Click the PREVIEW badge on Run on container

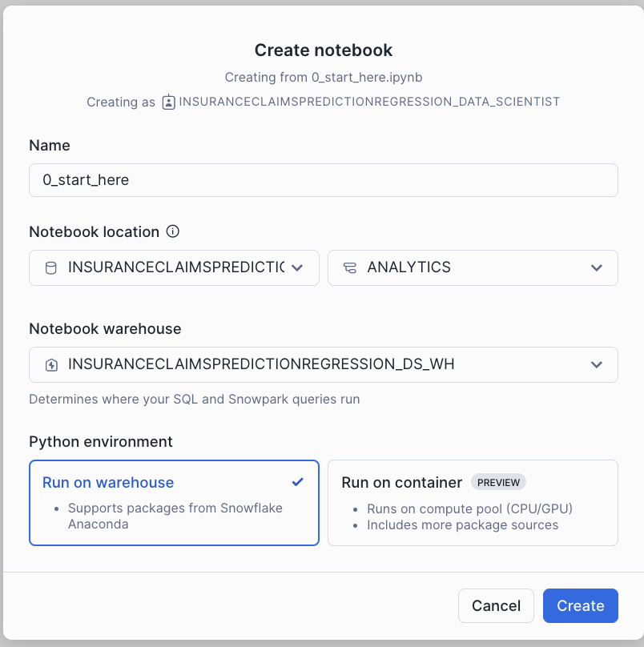tap(498, 482)
